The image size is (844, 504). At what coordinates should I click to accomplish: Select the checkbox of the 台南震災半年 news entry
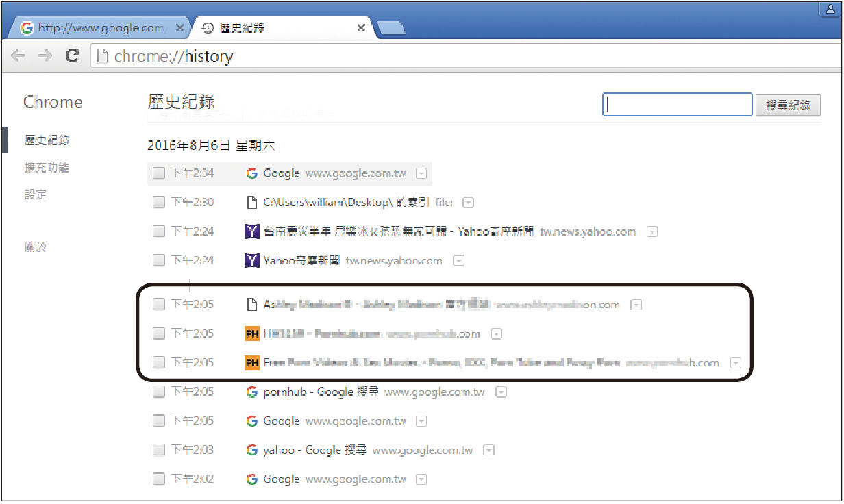click(x=159, y=231)
